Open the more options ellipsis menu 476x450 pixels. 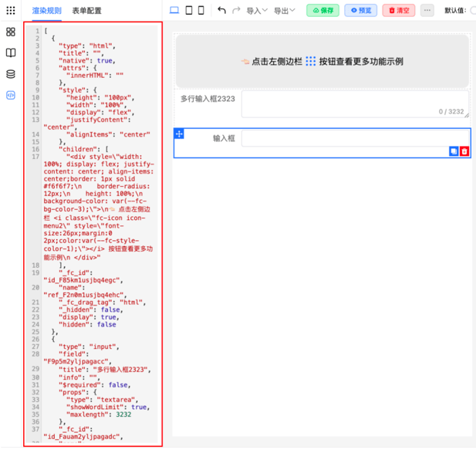427,11
